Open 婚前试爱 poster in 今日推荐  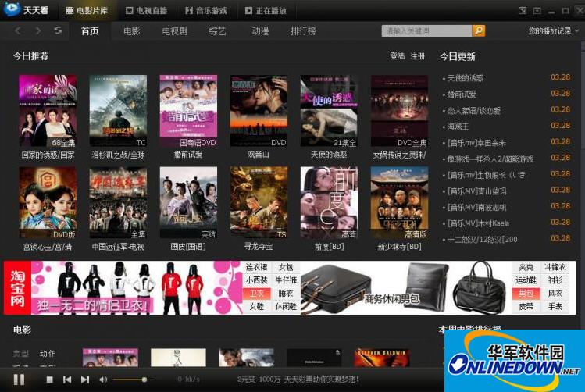click(x=188, y=111)
